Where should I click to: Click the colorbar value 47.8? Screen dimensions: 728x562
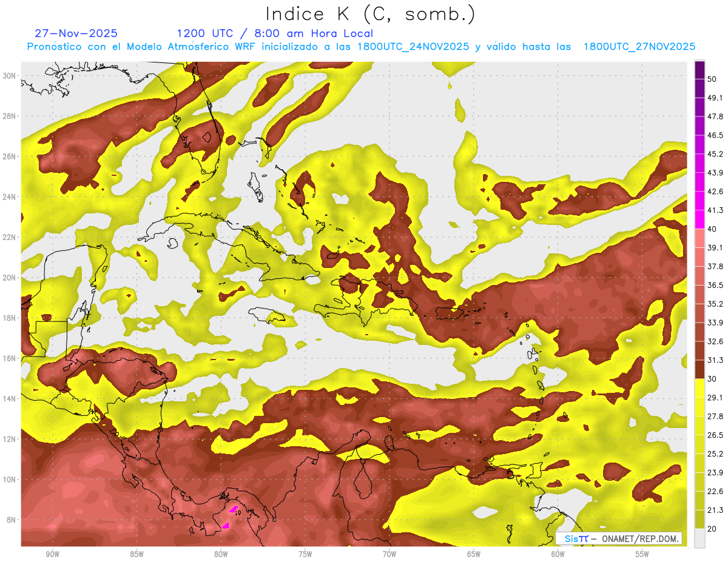tap(715, 116)
